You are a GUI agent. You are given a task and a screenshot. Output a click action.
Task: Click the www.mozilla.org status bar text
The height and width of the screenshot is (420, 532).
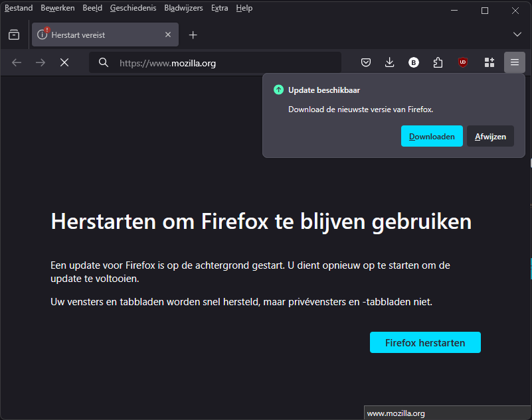(396, 413)
